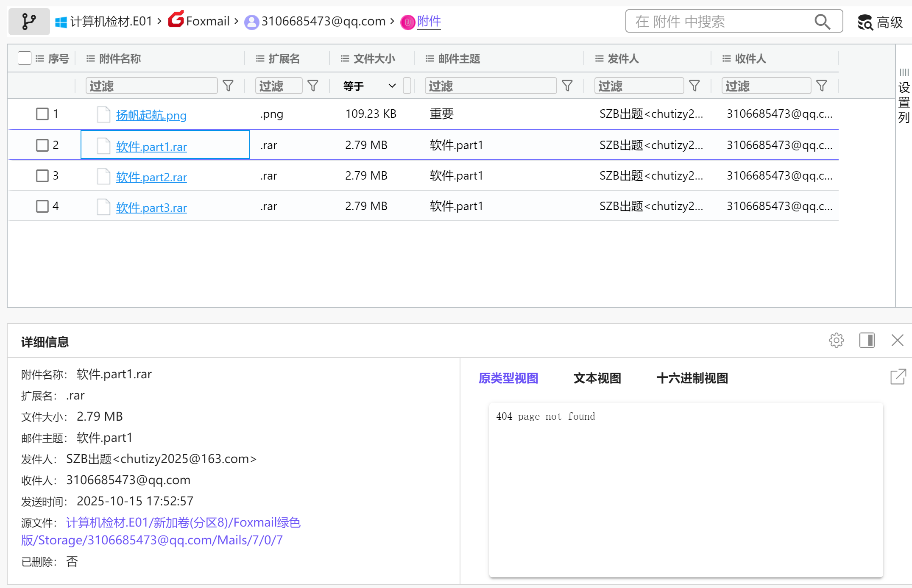Switch to 十六进制视图 tab
The image size is (912, 588).
coord(692,378)
